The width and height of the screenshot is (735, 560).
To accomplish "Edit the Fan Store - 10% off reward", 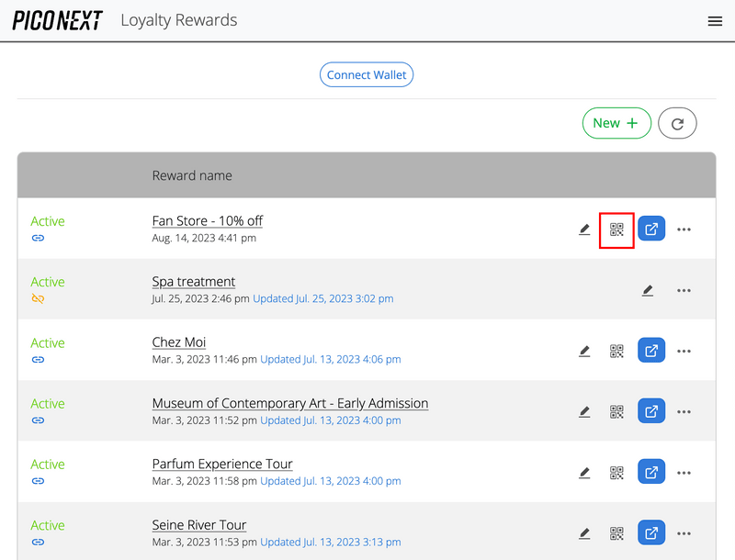I will pos(584,230).
